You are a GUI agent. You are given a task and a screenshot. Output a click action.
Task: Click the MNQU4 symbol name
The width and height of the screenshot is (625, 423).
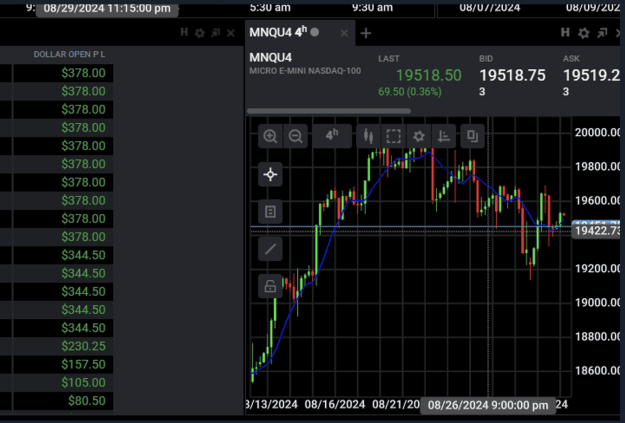click(271, 58)
